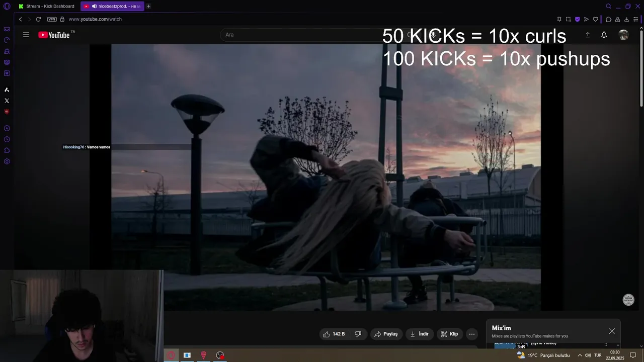
Task: Open the Easy Setup sliders icon
Action: click(x=635, y=19)
